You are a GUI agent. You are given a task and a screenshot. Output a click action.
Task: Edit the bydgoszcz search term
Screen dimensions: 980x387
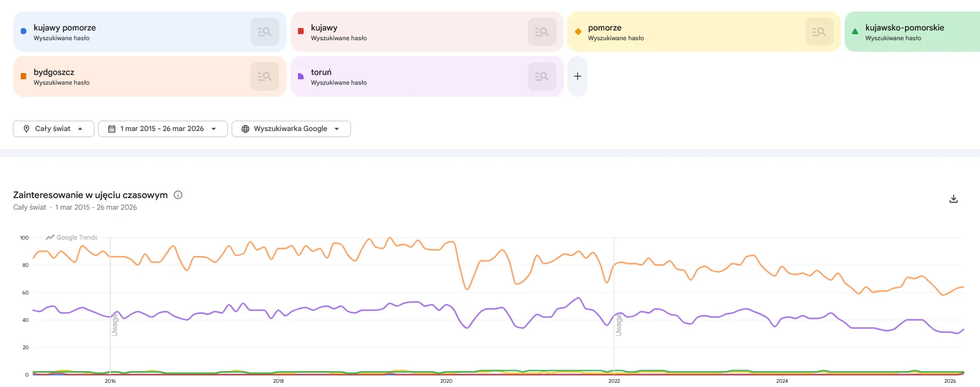pyautogui.click(x=54, y=73)
